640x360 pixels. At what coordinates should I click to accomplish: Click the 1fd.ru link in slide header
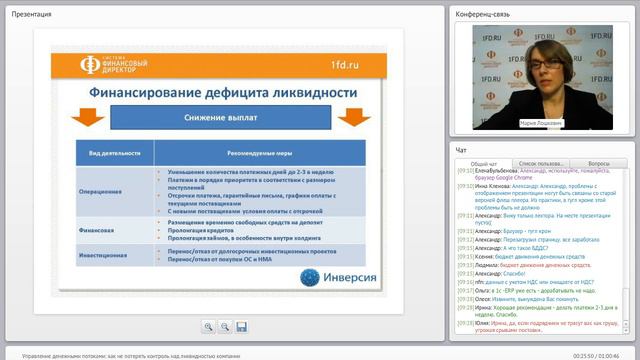345,65
